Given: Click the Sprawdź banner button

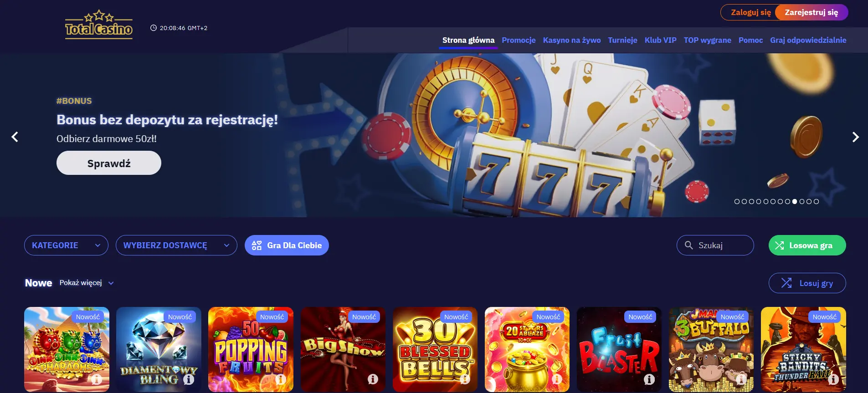Looking at the screenshot, I should [109, 163].
